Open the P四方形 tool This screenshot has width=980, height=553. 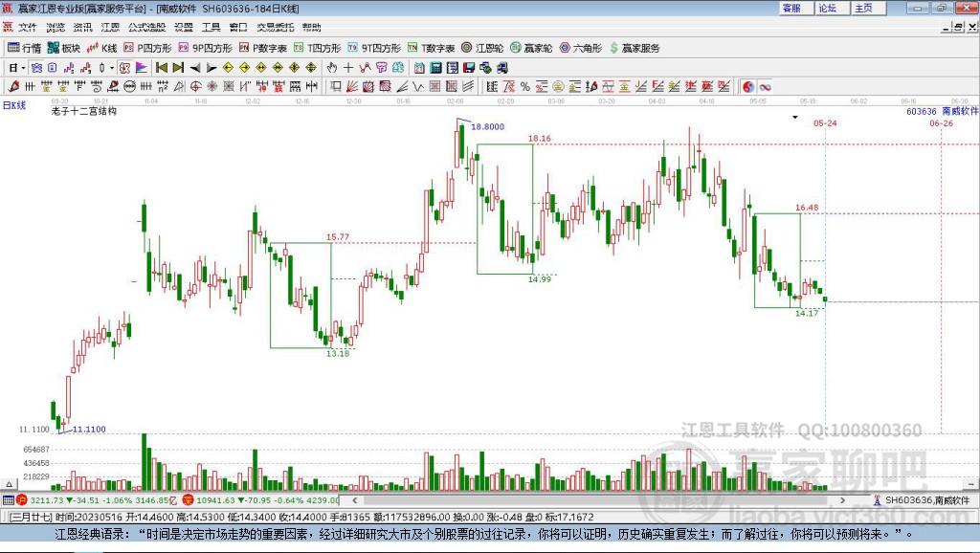click(147, 48)
